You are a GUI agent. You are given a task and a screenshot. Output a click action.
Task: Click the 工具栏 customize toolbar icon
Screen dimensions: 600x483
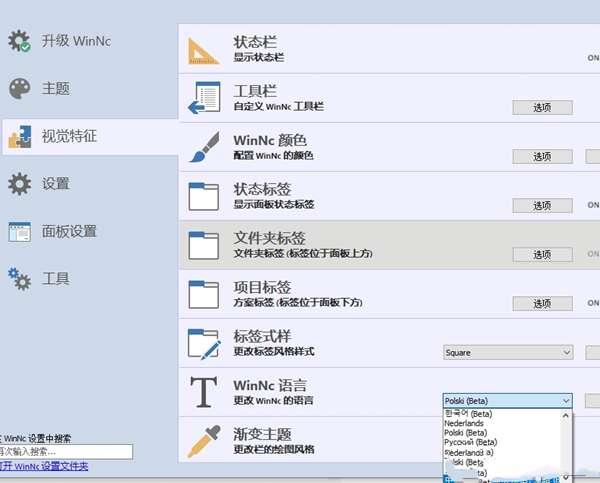[203, 98]
